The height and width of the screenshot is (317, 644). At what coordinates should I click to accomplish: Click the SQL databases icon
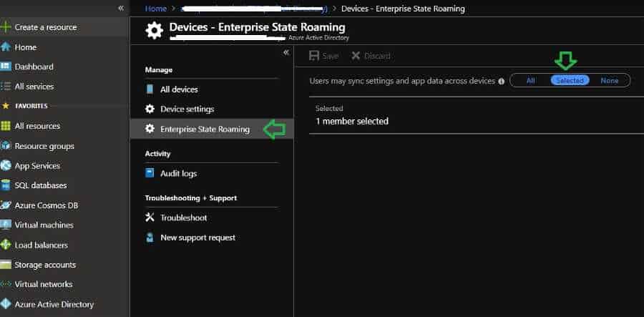[6, 185]
